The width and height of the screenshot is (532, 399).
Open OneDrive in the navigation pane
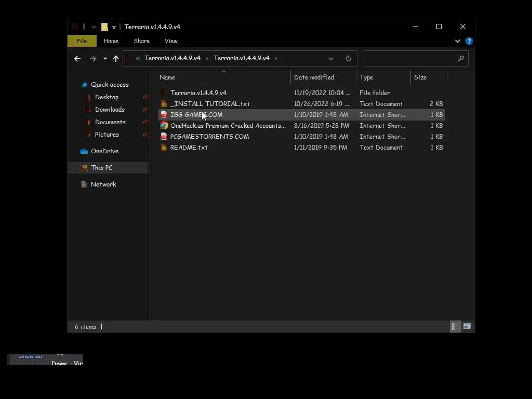coord(104,151)
